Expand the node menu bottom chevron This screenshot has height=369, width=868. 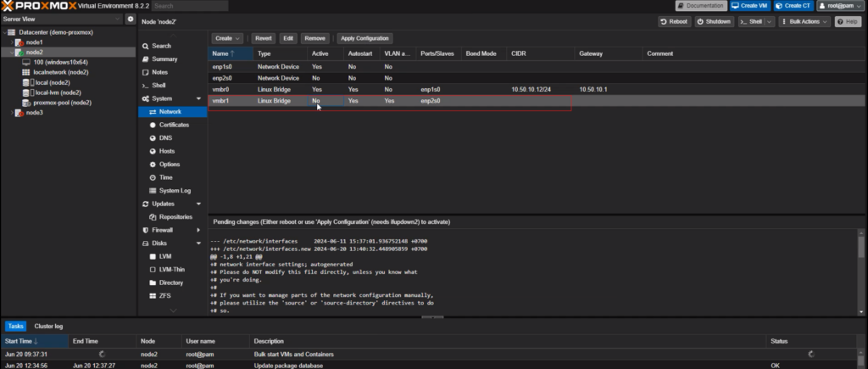(173, 310)
